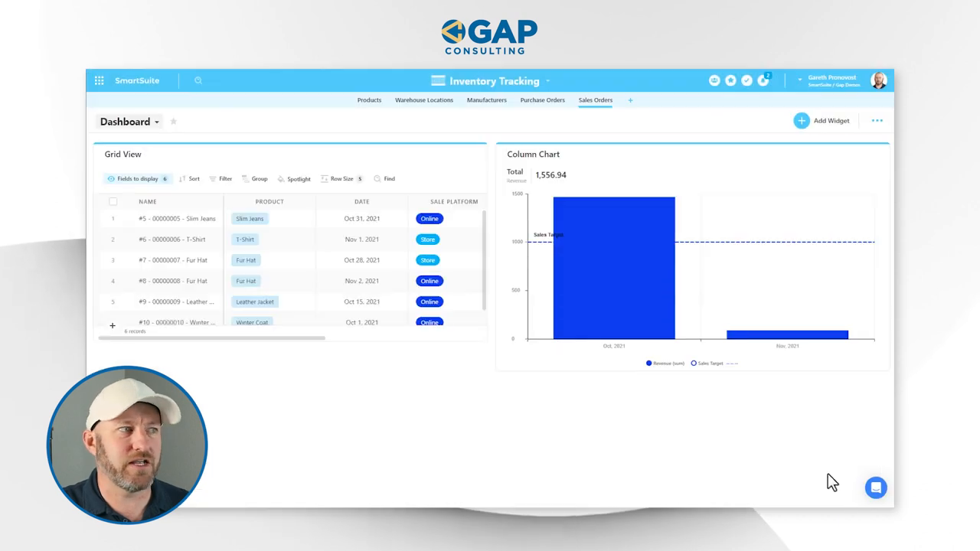Open Fields to display options
This screenshot has width=980, height=551.
click(x=138, y=179)
